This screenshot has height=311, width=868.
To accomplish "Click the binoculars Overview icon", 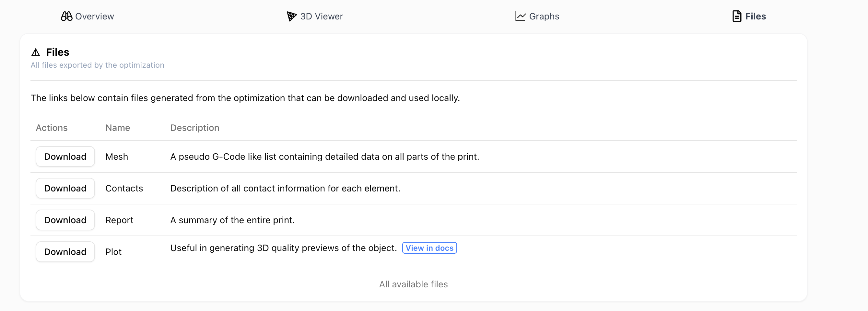I will (67, 16).
